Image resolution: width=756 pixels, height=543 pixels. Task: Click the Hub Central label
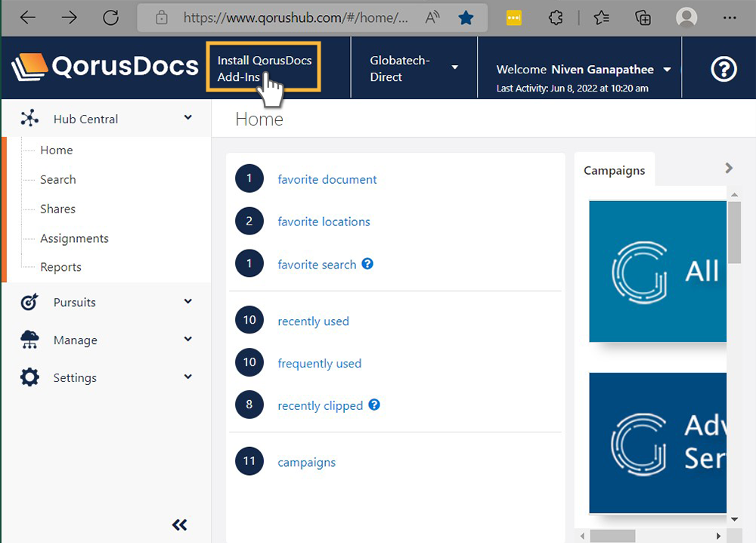click(85, 119)
